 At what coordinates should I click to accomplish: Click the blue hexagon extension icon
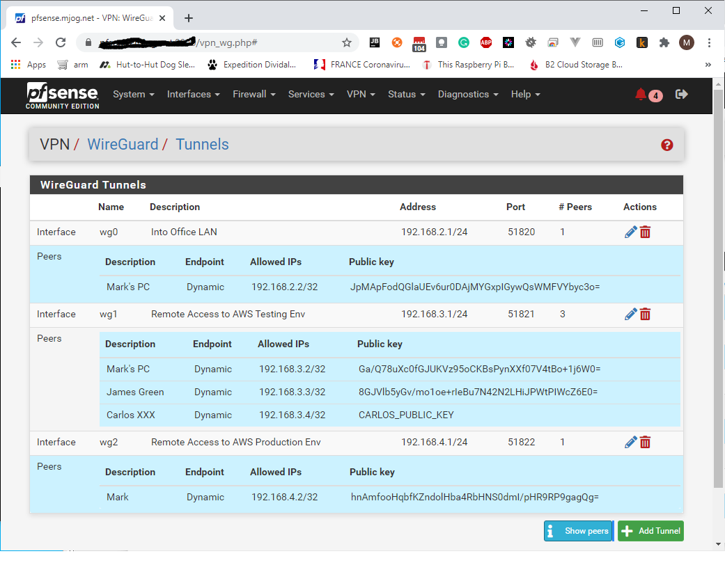[x=620, y=43]
